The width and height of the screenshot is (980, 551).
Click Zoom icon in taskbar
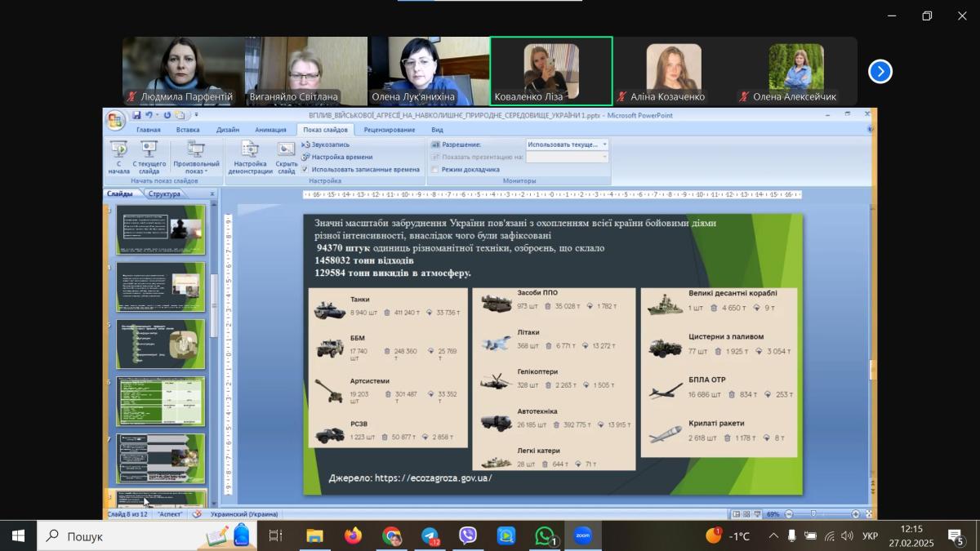(x=582, y=536)
